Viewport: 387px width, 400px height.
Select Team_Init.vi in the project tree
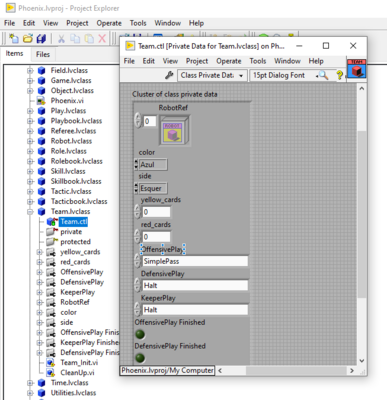tap(79, 362)
